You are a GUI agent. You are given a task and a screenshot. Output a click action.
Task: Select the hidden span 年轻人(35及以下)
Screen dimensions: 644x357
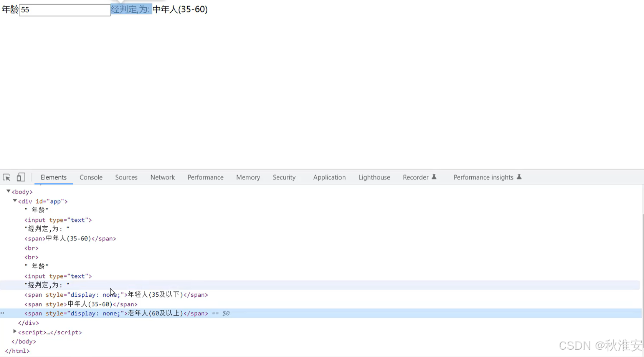(116, 295)
